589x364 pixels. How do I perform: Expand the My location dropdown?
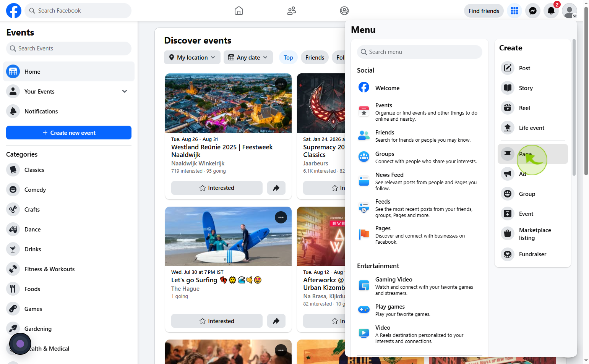coord(192,57)
